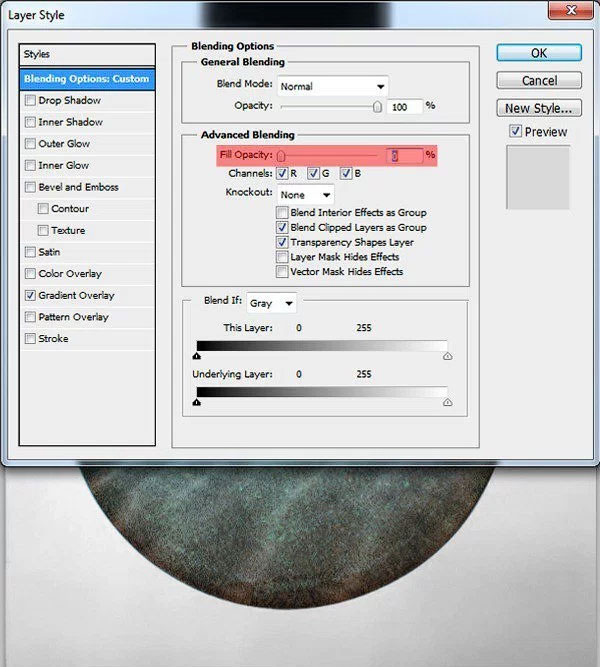600x667 pixels.
Task: Click the Fill Opacity percent field
Action: coord(403,155)
